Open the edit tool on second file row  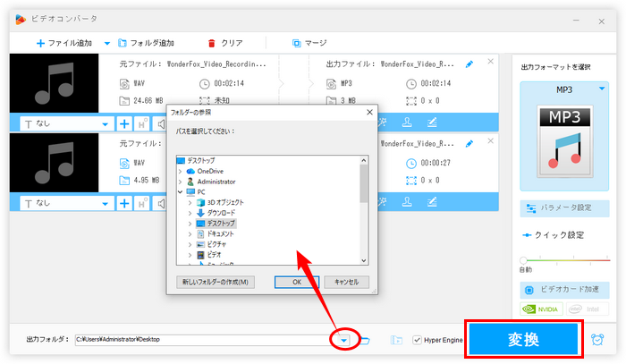click(432, 202)
